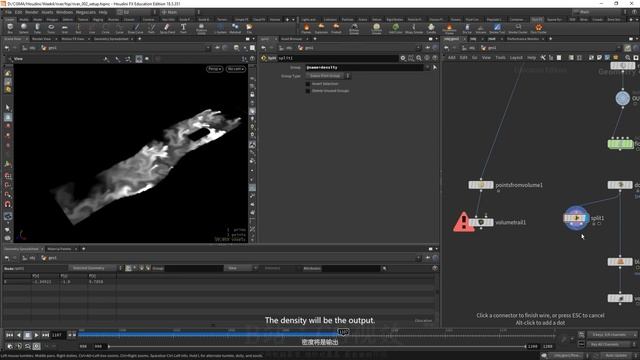
Task: Open the Group field dropdown arrow
Action: [427, 67]
